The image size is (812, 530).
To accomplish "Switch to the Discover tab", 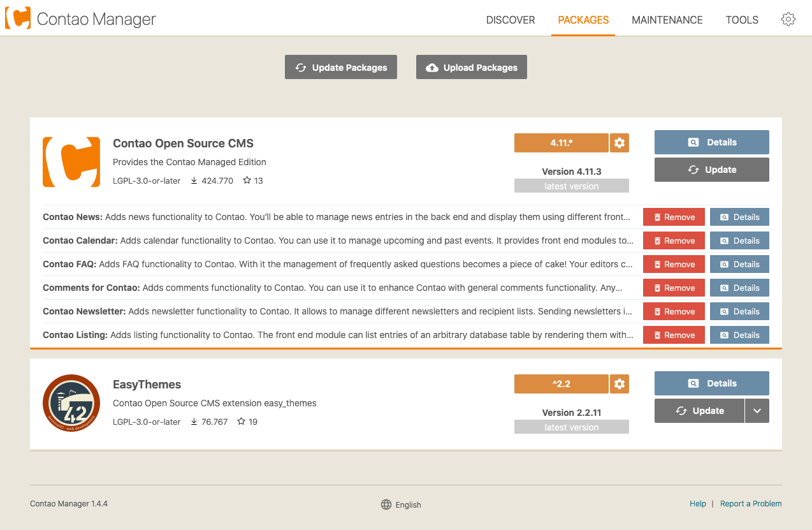I will (511, 20).
